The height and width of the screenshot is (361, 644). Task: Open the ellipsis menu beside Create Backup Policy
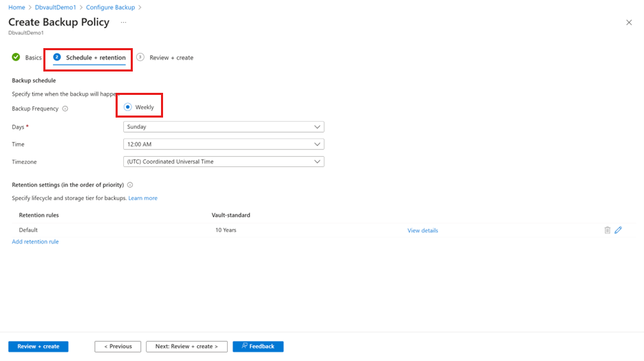(124, 23)
